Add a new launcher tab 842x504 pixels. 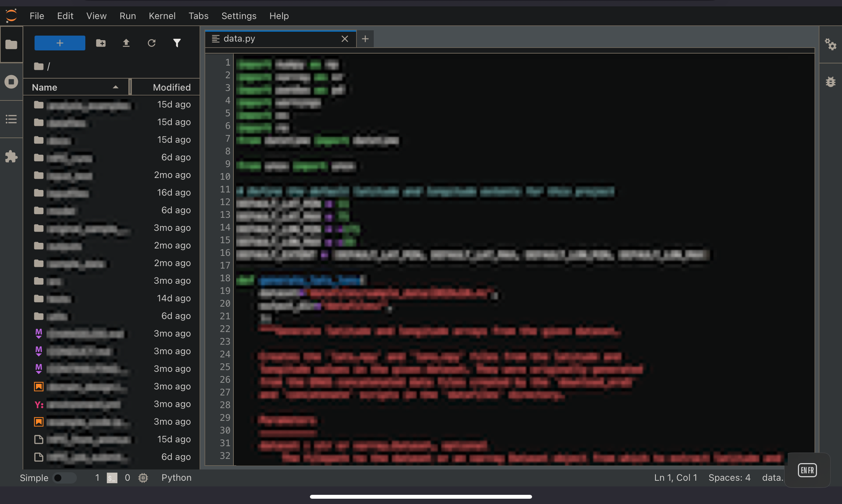pos(365,39)
